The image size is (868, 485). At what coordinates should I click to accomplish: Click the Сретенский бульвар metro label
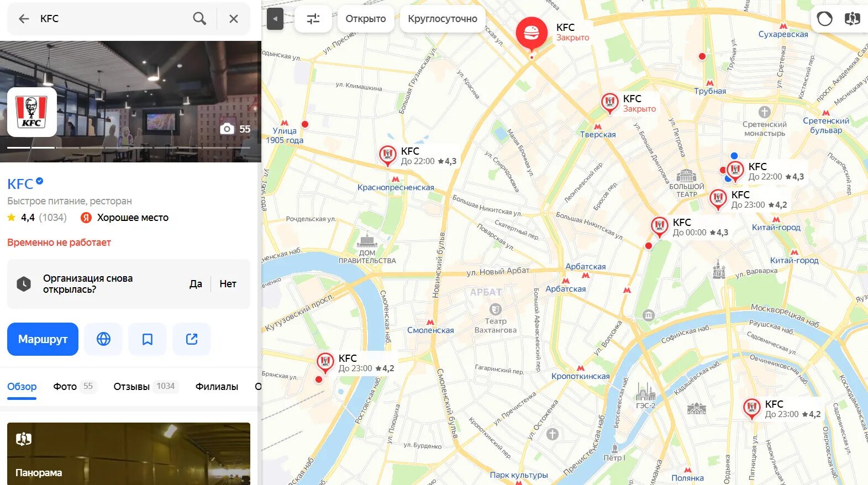point(827,125)
